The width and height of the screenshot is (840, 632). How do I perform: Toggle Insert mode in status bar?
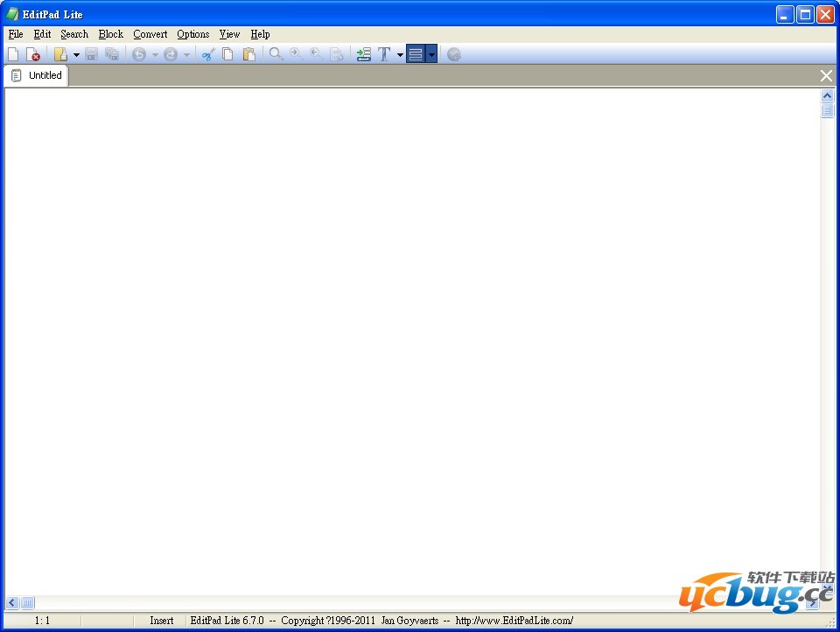pos(161,621)
